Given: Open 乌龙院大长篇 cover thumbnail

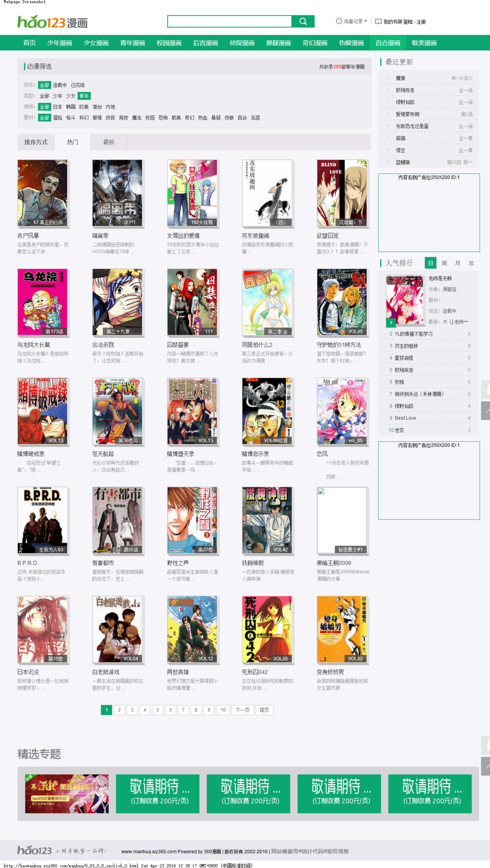Looking at the screenshot, I should pyautogui.click(x=42, y=302).
